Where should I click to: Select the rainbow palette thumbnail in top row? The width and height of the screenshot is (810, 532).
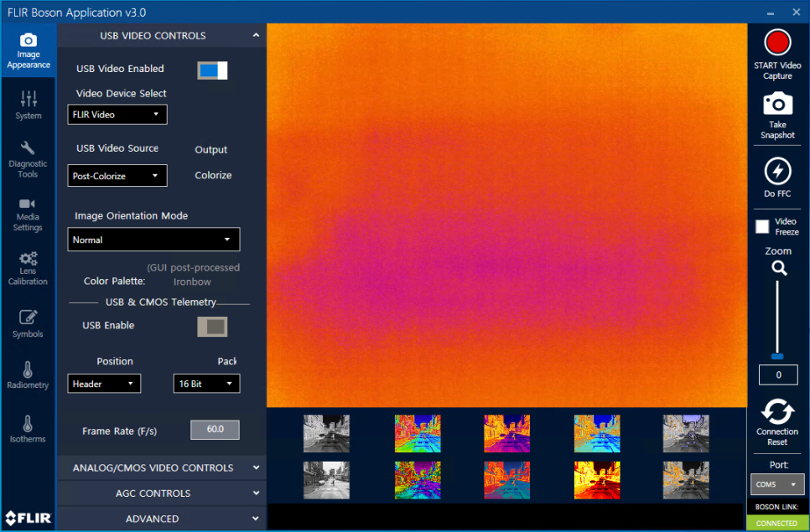418,433
